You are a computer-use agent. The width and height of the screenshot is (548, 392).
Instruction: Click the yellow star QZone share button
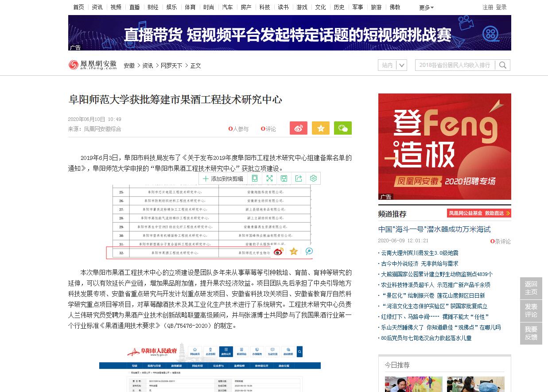[320, 128]
